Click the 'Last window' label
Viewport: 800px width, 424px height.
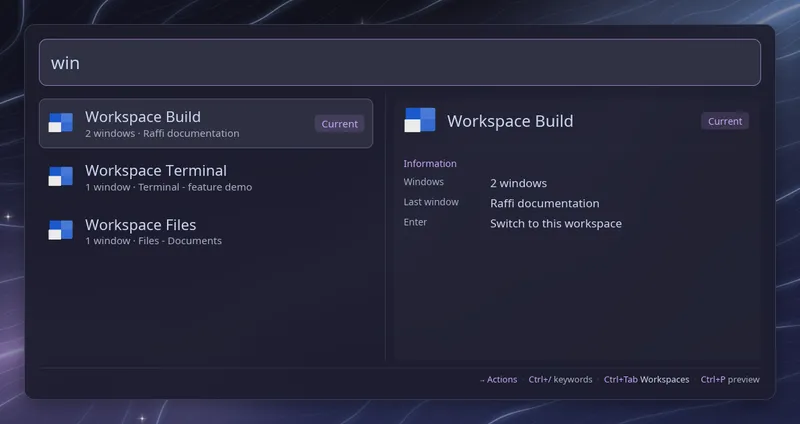(x=431, y=202)
